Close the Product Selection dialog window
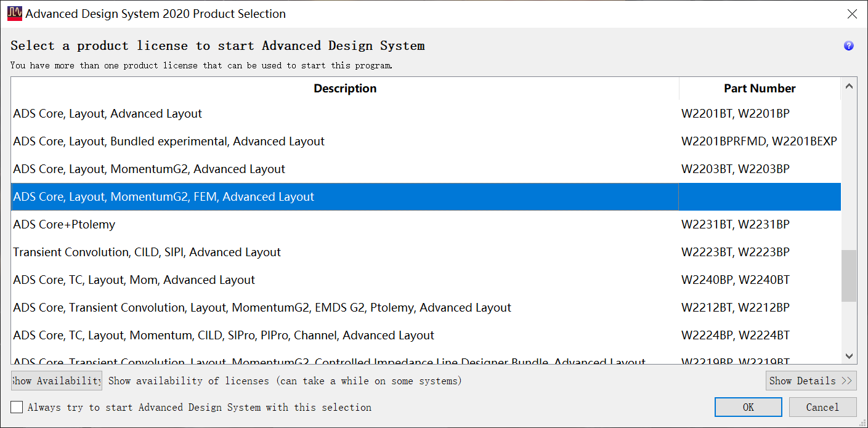Screen dimensions: 868x428 pos(852,14)
